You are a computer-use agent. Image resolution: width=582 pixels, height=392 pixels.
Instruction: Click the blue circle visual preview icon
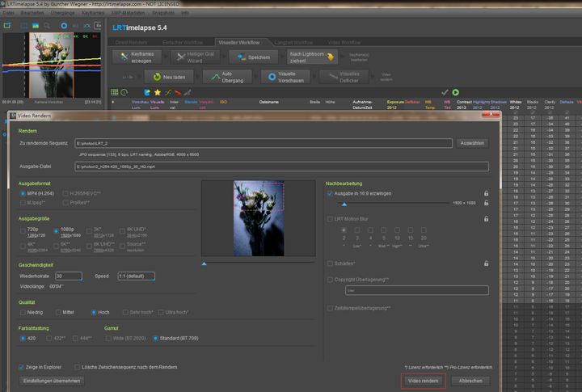[64, 26]
